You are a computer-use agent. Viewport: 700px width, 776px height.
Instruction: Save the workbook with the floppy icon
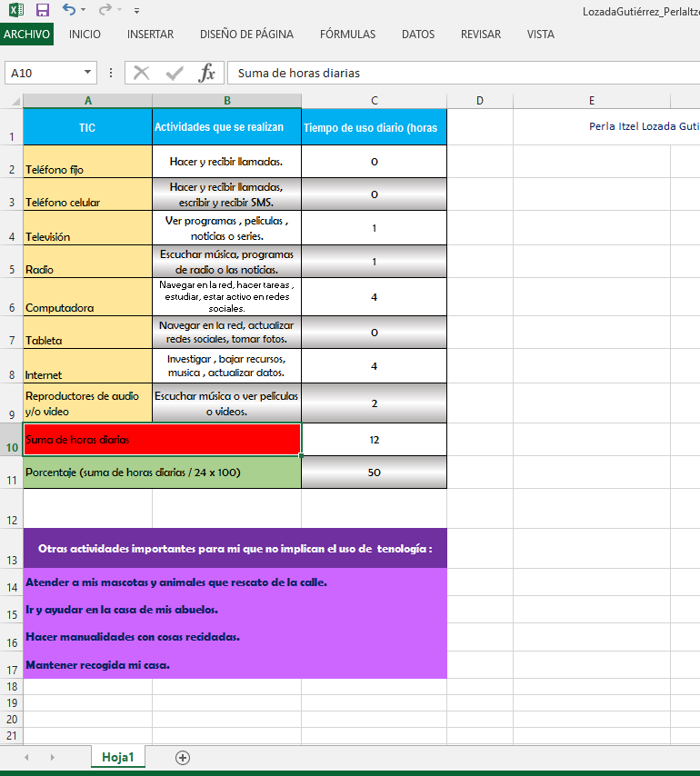pyautogui.click(x=43, y=10)
